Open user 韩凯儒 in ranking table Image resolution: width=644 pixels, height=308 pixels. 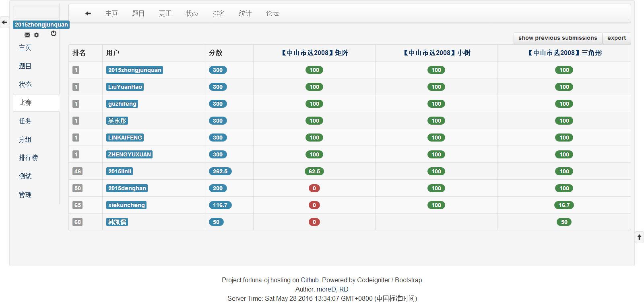[x=117, y=222]
